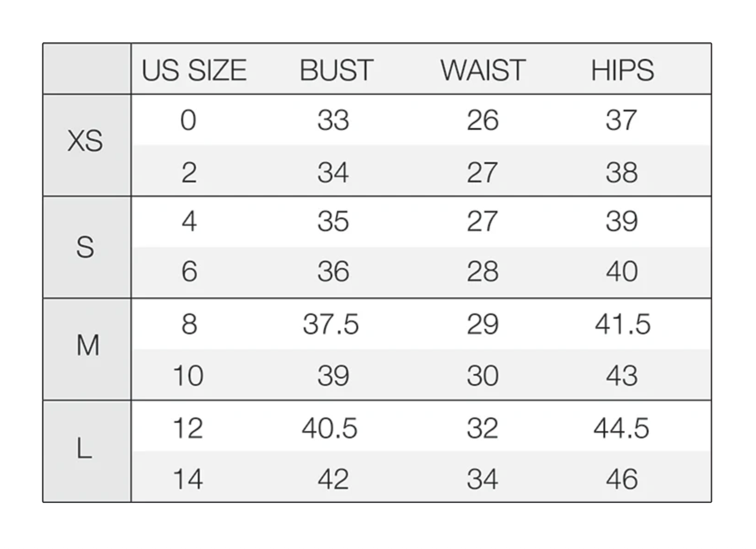
Task: Click the US SIZE column header
Action: (x=194, y=70)
